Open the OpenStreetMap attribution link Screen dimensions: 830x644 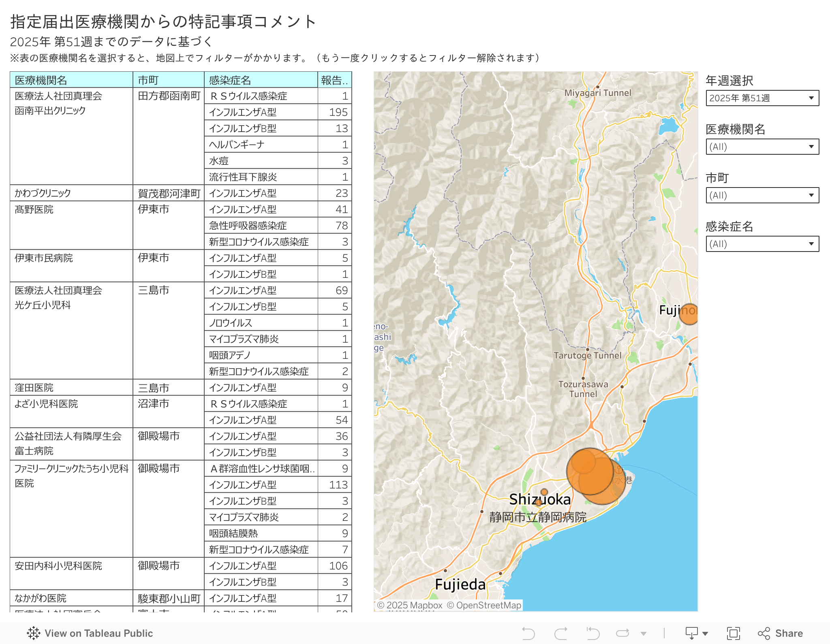coord(484,605)
